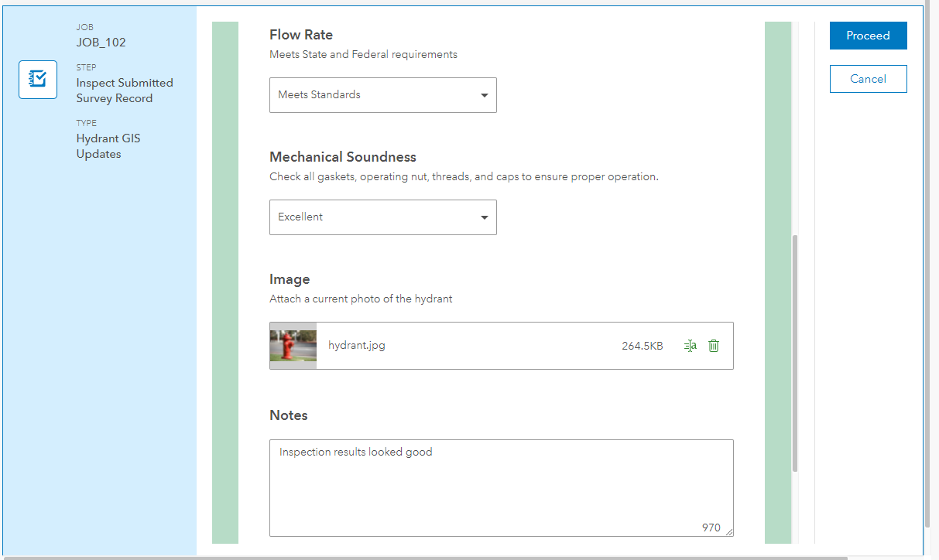Select the Meets Standards combo box

pyautogui.click(x=372, y=95)
